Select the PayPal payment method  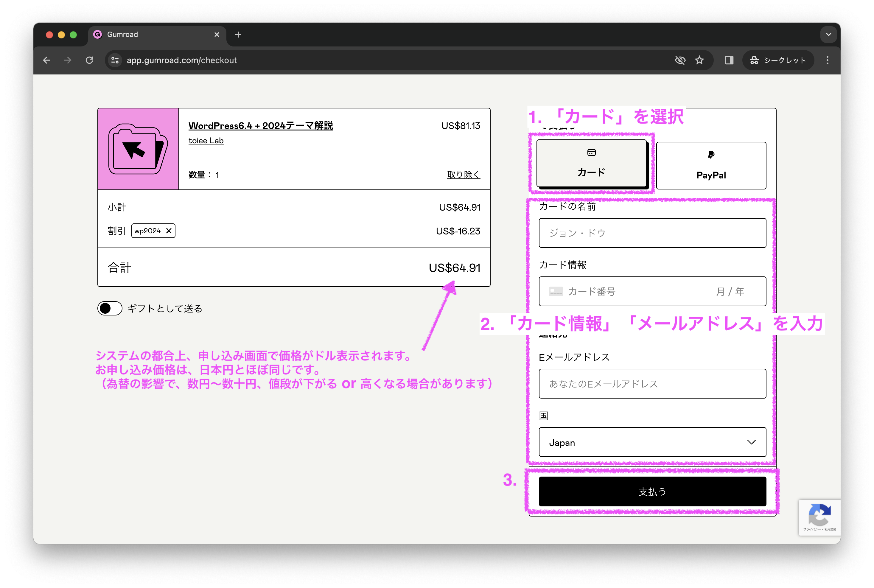point(711,165)
